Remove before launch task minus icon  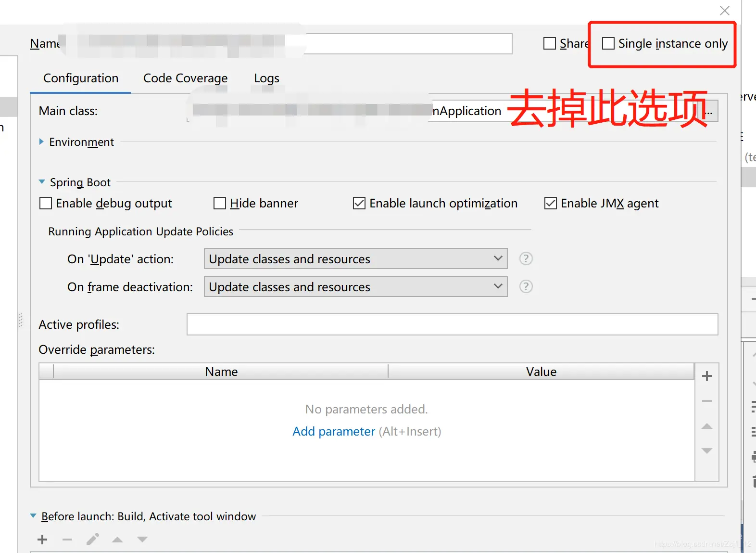click(x=67, y=540)
